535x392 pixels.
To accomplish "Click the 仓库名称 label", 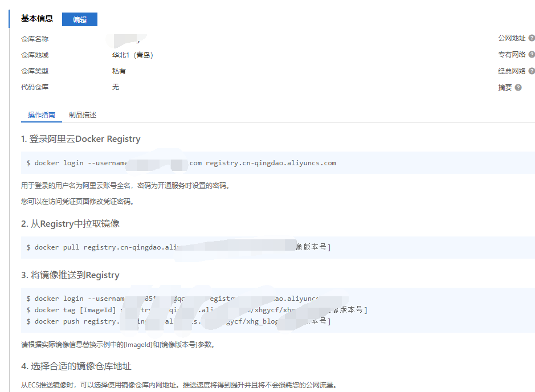I will 35,39.
